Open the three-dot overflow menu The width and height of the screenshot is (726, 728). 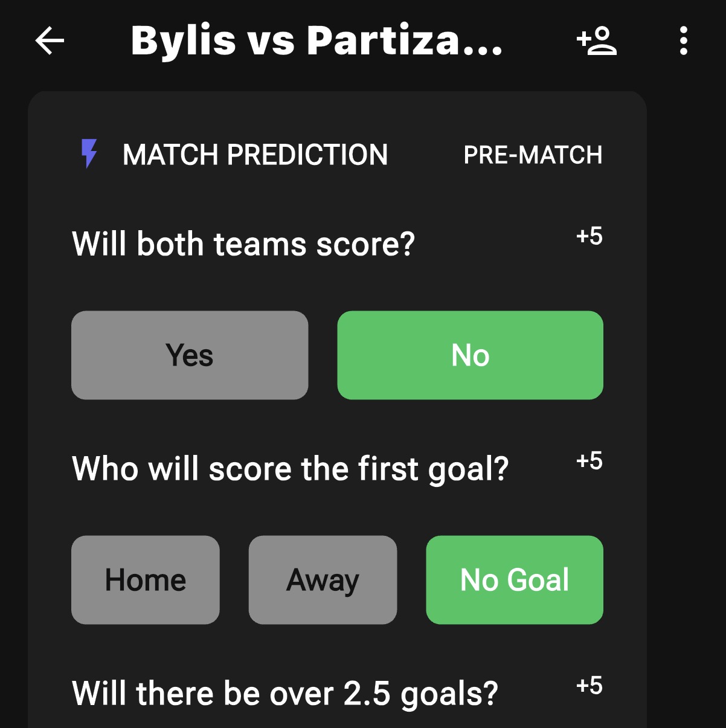683,41
